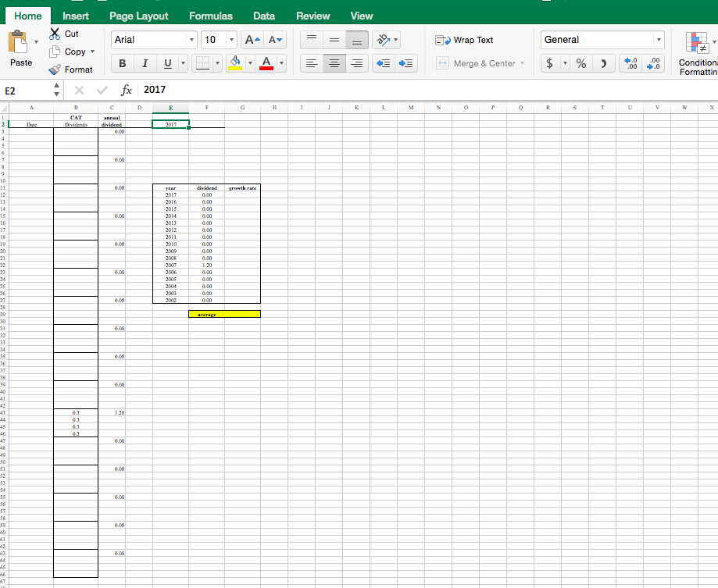Open the Data ribbon tab
Screen dimensions: 718x588
tap(263, 16)
